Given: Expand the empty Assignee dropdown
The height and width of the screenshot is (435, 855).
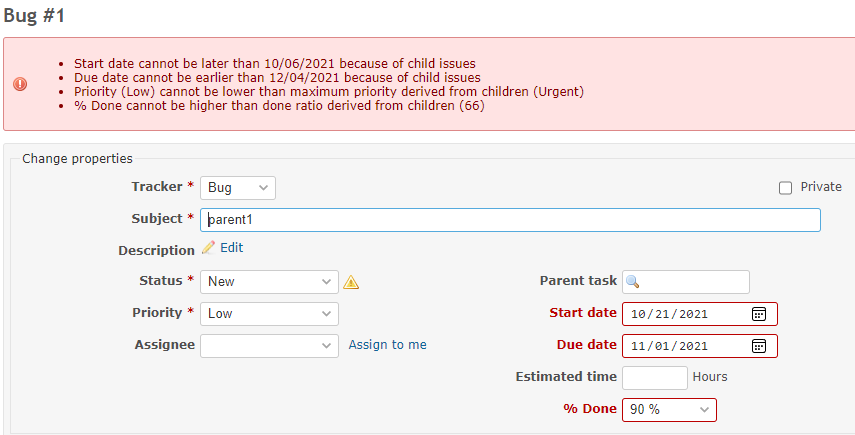Looking at the screenshot, I should pos(269,346).
